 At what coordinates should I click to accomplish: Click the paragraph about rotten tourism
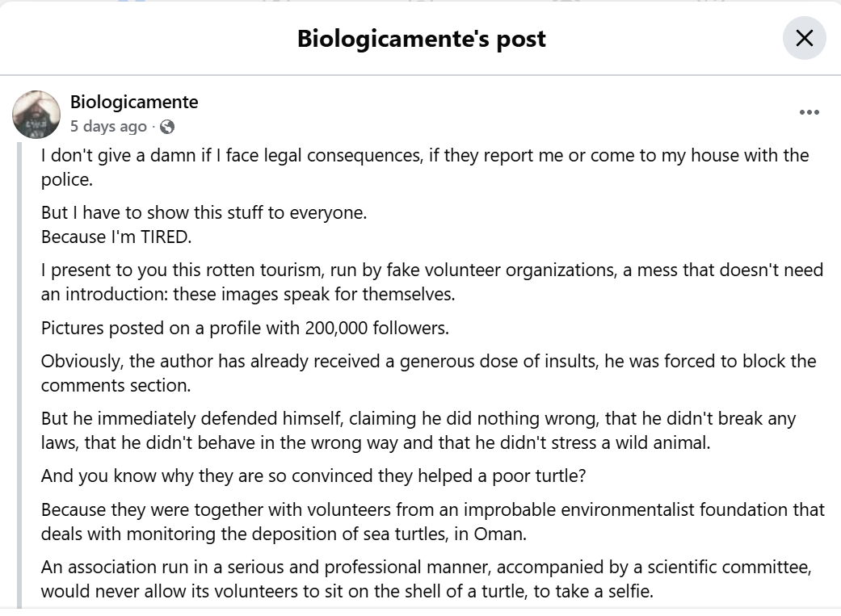tap(431, 282)
